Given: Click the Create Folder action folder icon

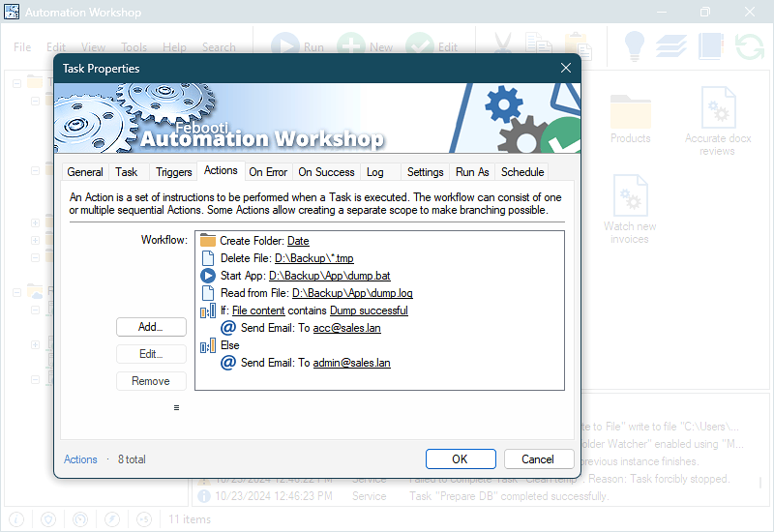Looking at the screenshot, I should [x=208, y=241].
